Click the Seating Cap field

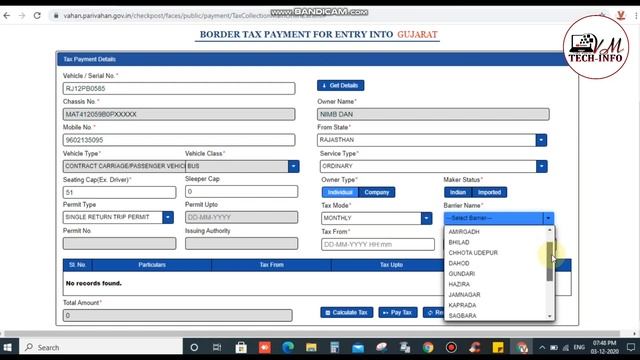[119, 192]
